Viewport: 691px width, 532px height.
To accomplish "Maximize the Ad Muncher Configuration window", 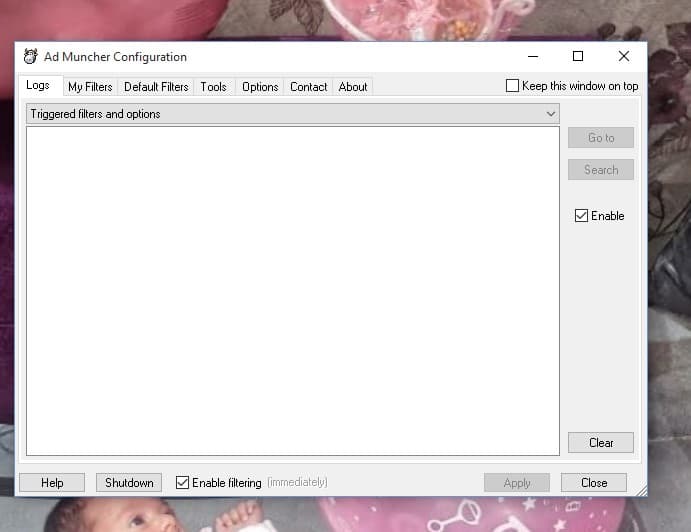I will click(578, 56).
